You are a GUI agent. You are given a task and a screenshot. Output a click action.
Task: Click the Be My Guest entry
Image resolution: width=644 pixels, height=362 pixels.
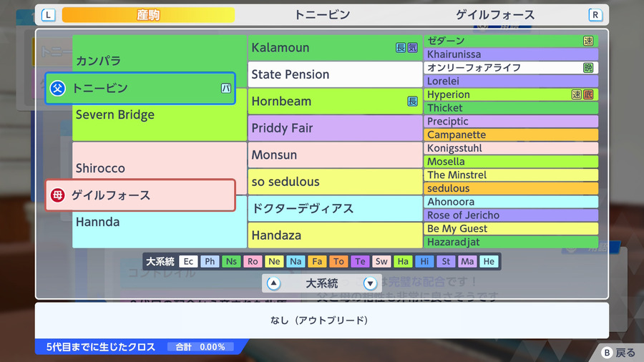[x=511, y=229]
